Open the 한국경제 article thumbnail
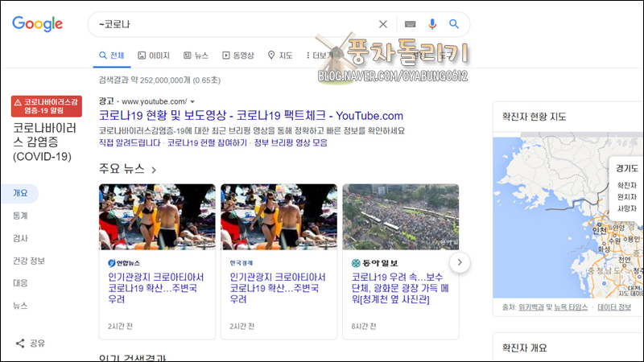 coord(279,216)
